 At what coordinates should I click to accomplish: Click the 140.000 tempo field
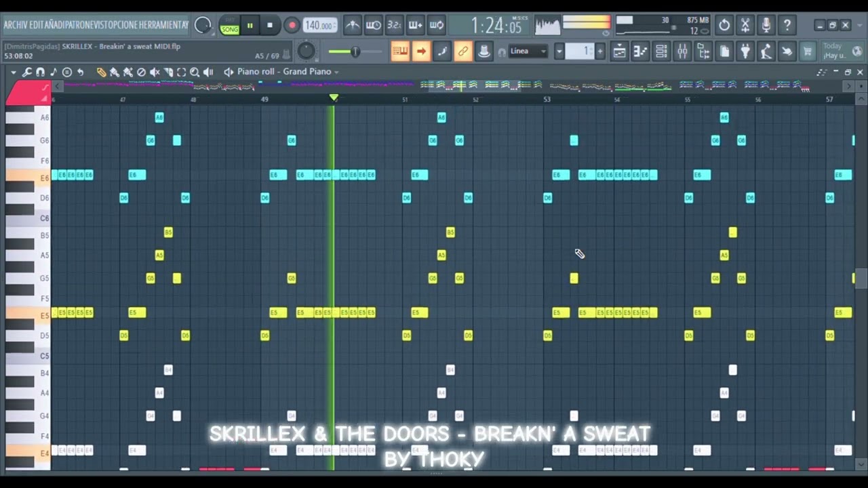coord(319,26)
